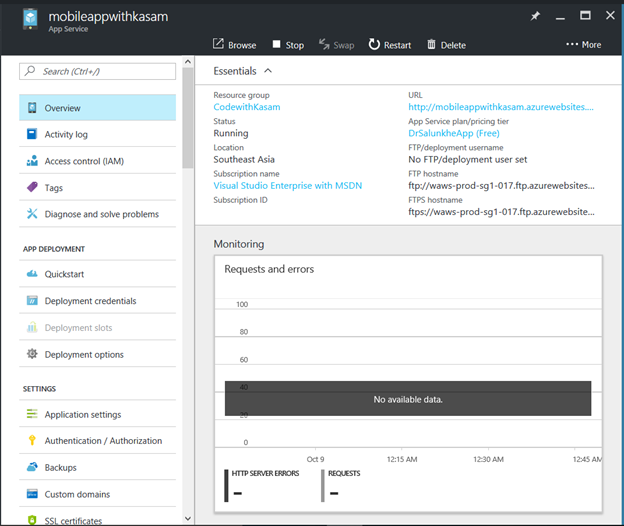Open the Tags sidebar item

[53, 188]
